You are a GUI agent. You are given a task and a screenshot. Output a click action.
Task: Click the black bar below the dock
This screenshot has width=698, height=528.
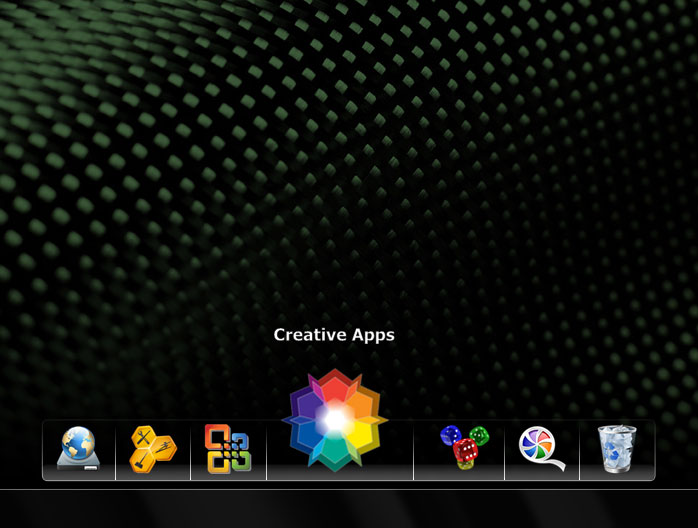pos(349,509)
